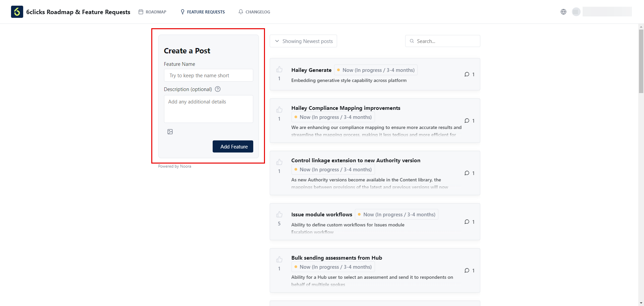644x306 pixels.
Task: Click the Feature Name input field
Action: coord(208,75)
